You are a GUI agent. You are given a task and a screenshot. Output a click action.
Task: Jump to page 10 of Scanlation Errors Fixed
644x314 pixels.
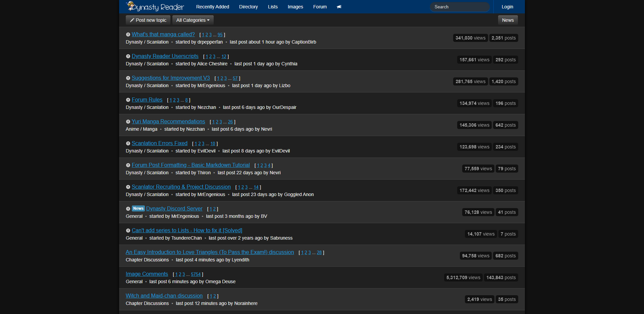tap(213, 144)
